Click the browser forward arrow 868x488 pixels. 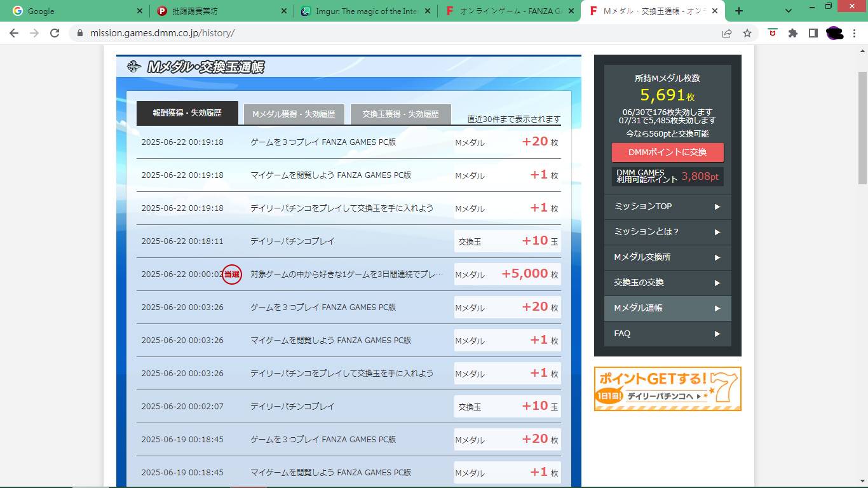click(x=34, y=33)
